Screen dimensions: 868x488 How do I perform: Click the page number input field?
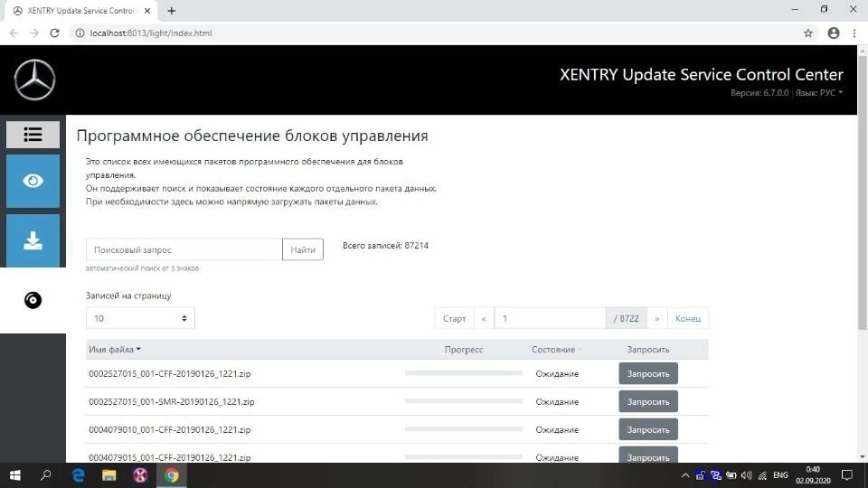point(550,318)
